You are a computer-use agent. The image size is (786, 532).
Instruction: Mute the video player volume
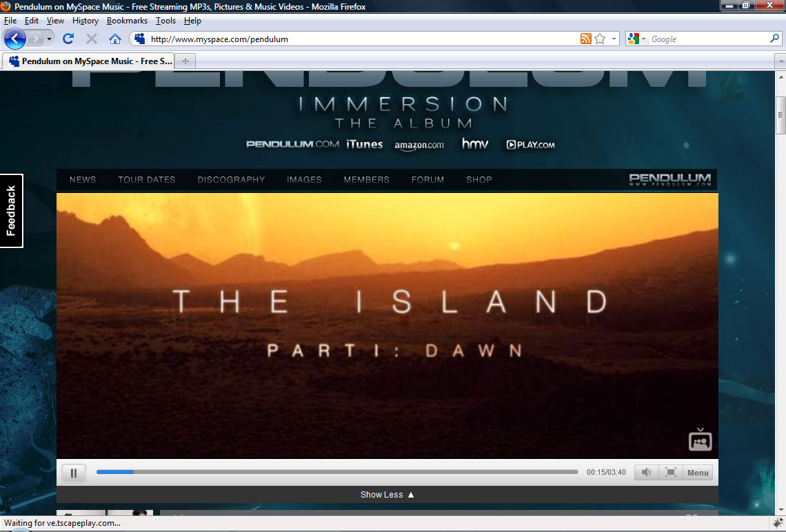point(646,472)
